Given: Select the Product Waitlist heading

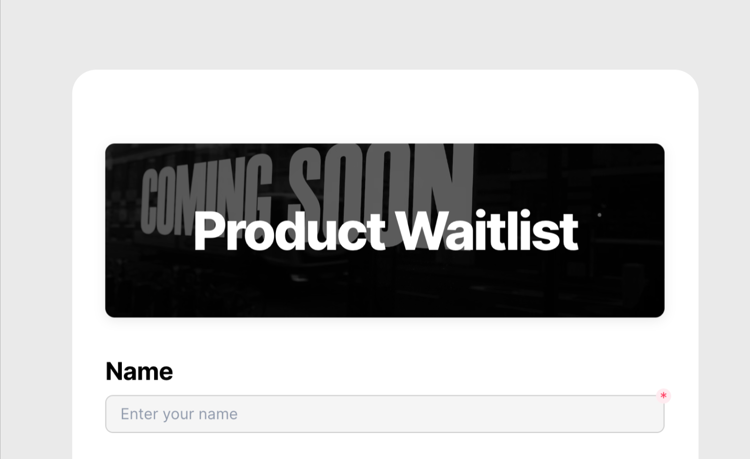Looking at the screenshot, I should pos(386,231).
